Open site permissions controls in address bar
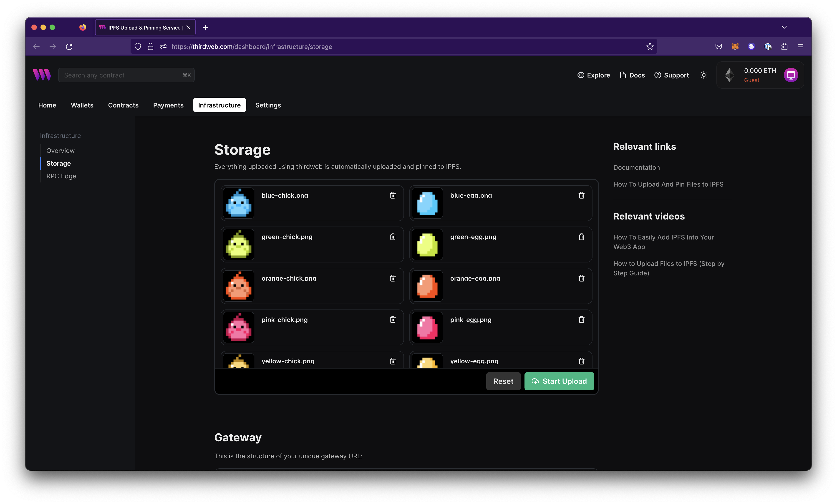The height and width of the screenshot is (504, 837). click(163, 47)
